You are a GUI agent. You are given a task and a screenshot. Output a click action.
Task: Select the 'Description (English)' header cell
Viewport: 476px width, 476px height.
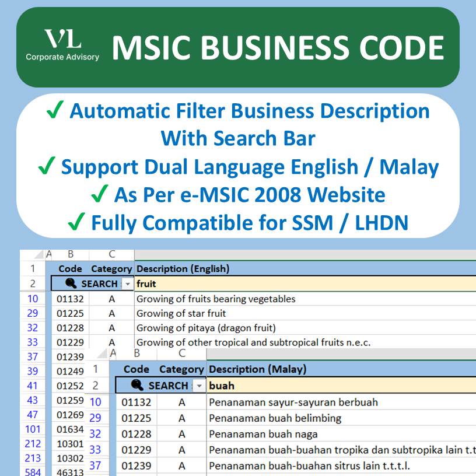click(x=305, y=269)
